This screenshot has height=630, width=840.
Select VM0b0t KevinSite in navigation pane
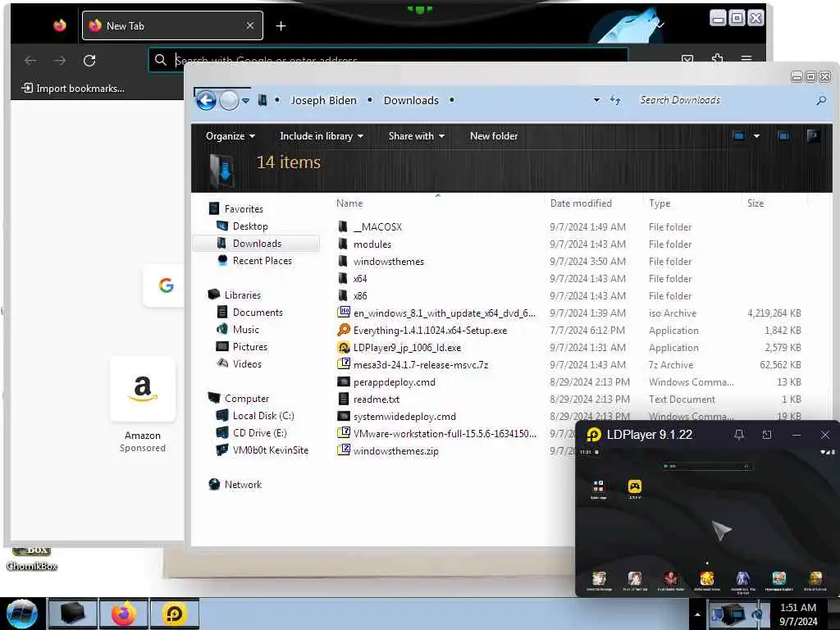click(271, 450)
